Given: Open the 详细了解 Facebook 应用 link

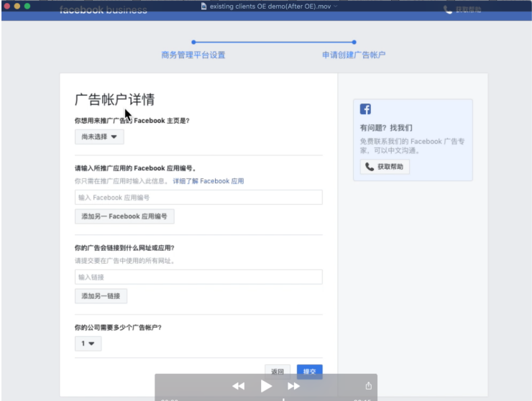Looking at the screenshot, I should 208,181.
